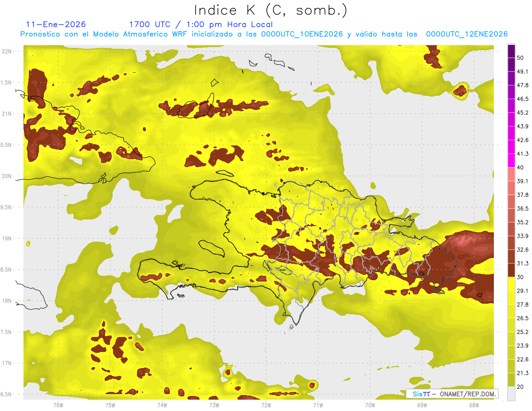
Task: Click the "75W" longitude label
Action: click(x=110, y=405)
